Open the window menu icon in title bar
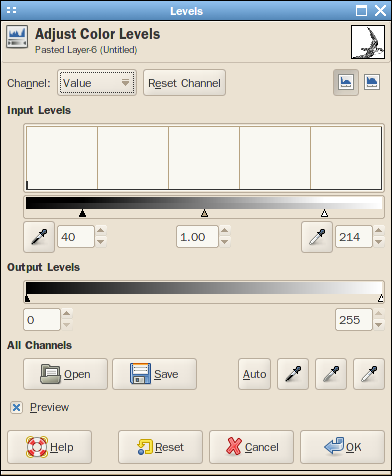The image size is (392, 476). coord(11,10)
